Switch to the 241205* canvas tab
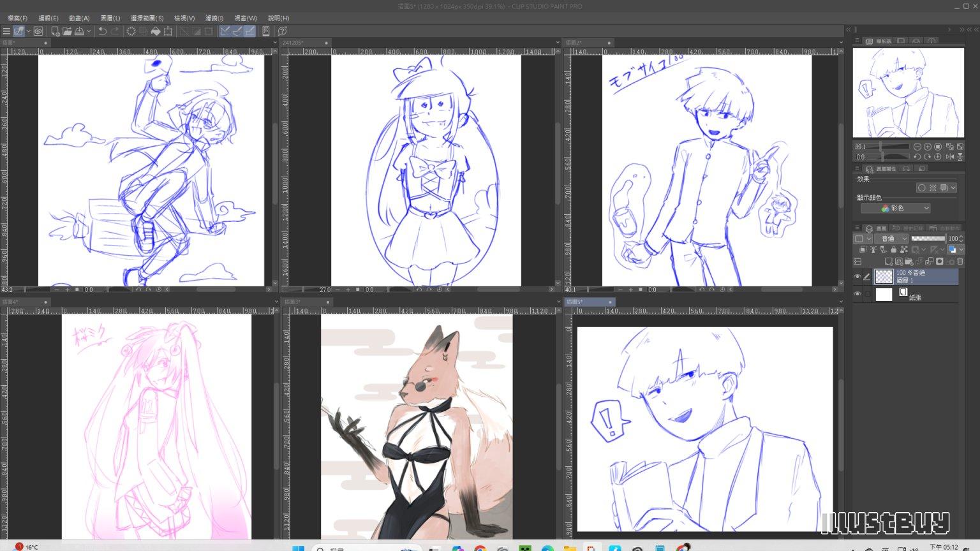This screenshot has width=980, height=551. [x=306, y=43]
